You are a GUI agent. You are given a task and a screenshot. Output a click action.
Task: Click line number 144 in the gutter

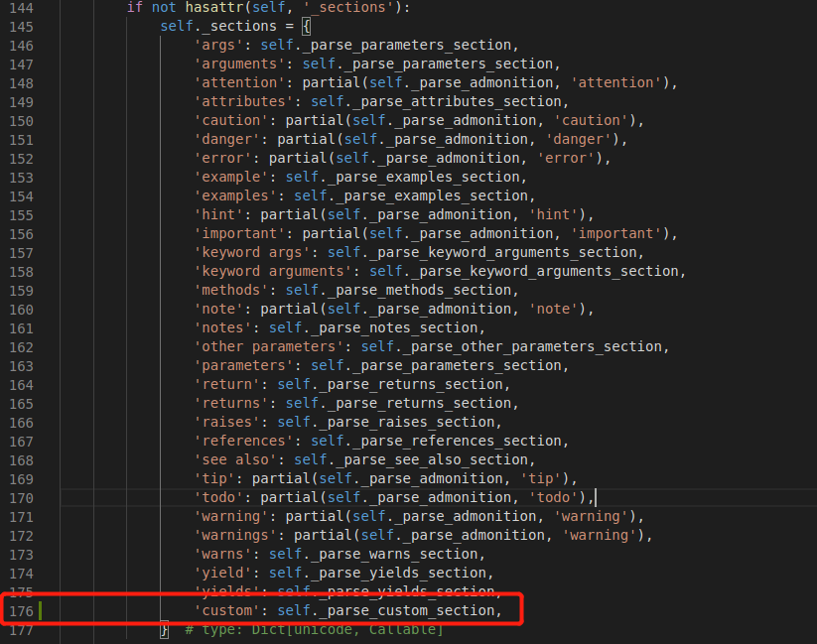21,7
